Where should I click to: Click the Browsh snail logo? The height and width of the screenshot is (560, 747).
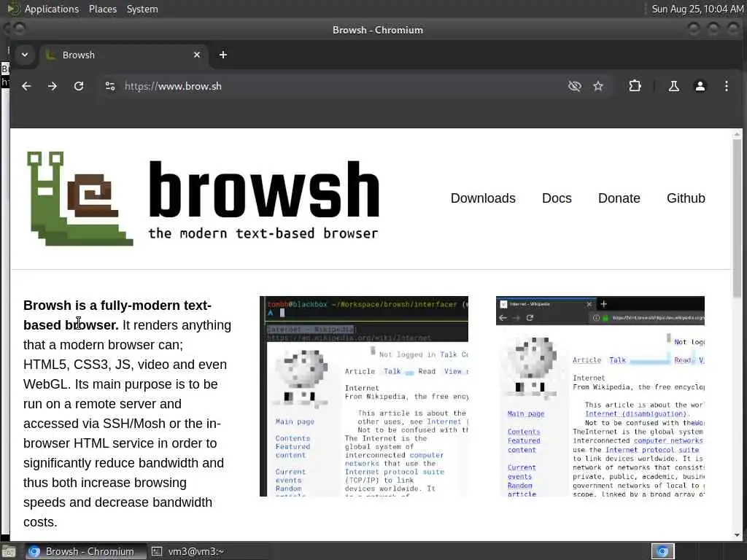80,198
